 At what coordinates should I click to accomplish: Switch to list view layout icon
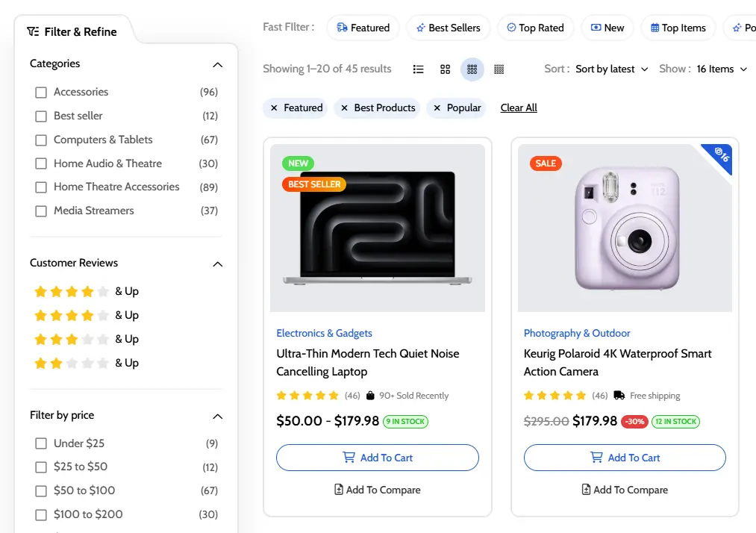tap(419, 69)
